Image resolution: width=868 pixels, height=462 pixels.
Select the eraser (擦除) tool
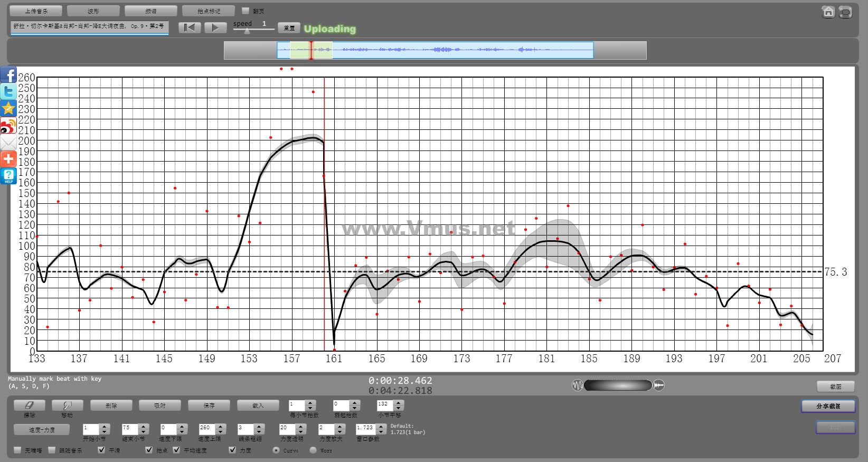point(30,406)
